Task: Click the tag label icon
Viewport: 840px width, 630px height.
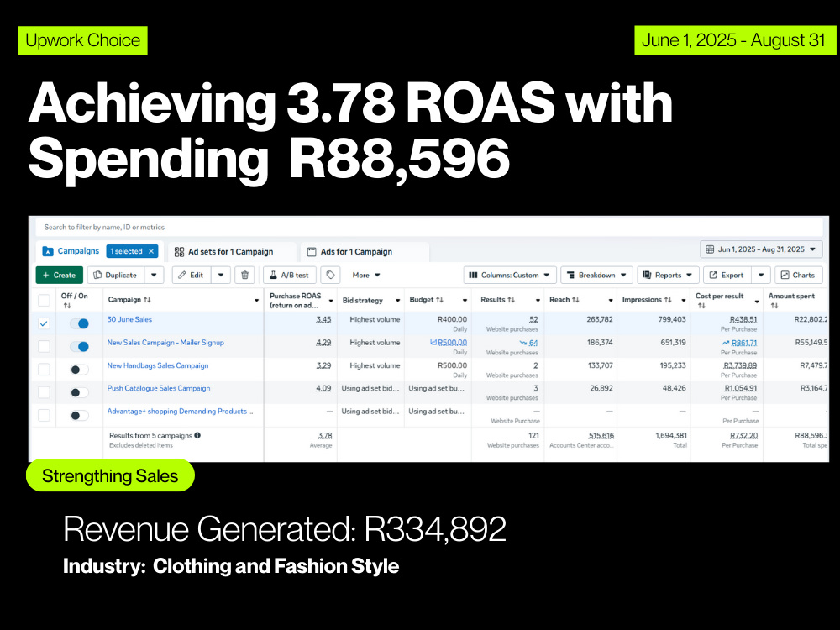Action: coord(330,275)
